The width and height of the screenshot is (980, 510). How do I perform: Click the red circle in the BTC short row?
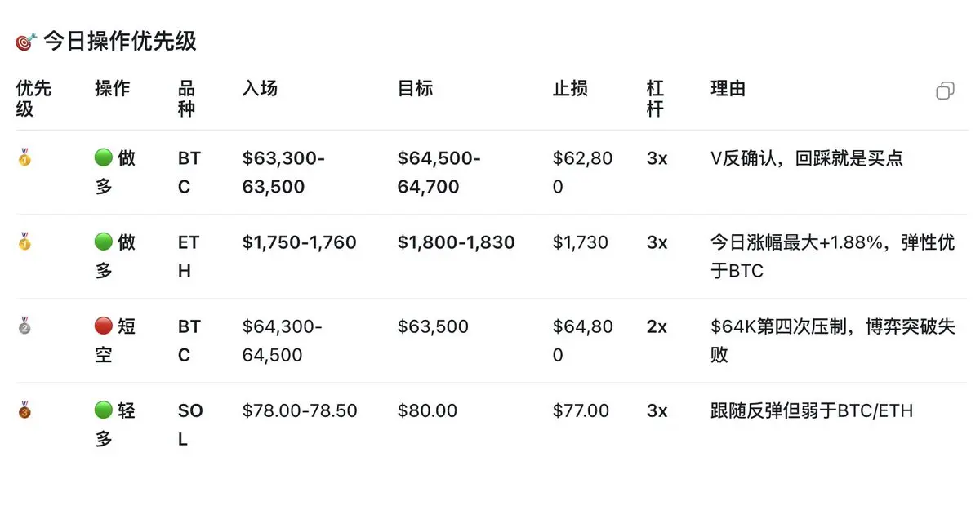coord(104,326)
